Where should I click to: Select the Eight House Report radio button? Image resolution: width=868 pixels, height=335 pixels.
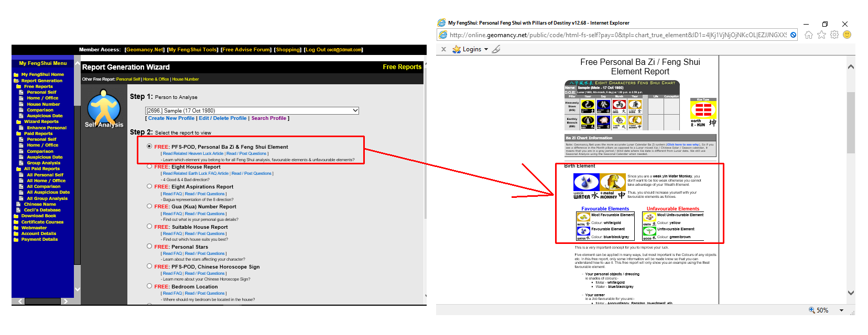click(x=149, y=166)
